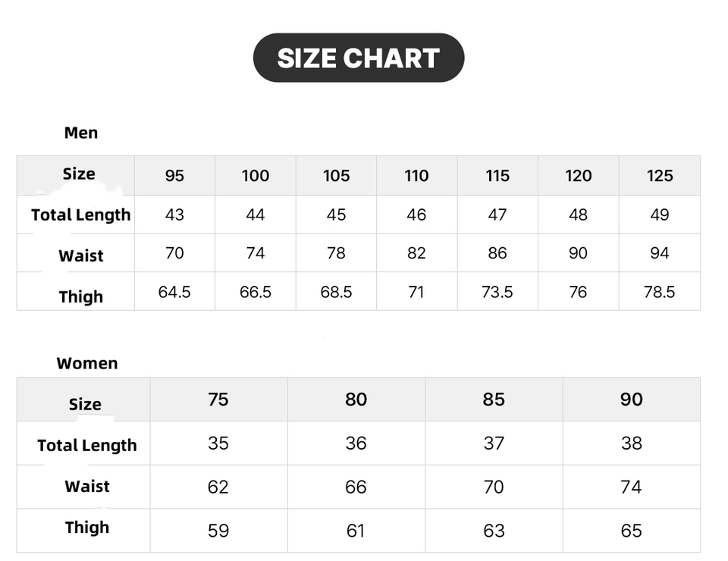The height and width of the screenshot is (561, 728).
Task: Select men's size 125 column header
Action: click(660, 176)
